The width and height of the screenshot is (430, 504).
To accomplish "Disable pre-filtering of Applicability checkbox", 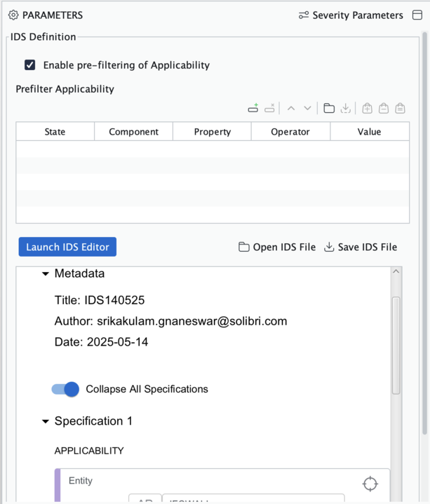I will 30,65.
